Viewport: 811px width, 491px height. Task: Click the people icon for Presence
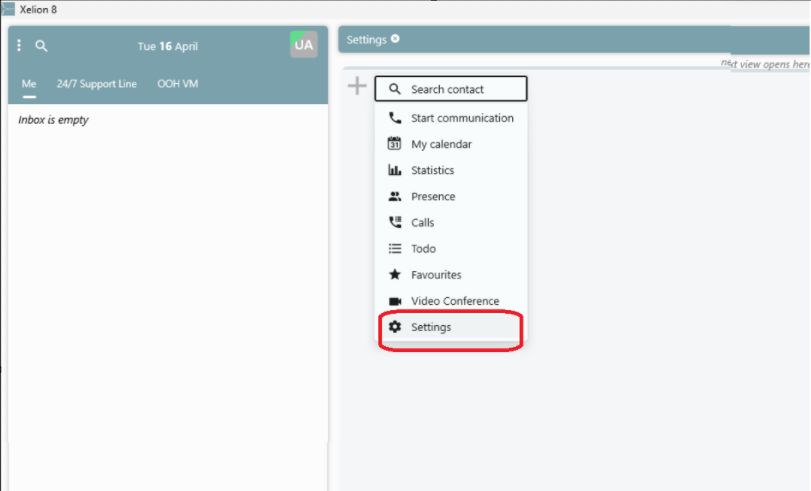395,196
